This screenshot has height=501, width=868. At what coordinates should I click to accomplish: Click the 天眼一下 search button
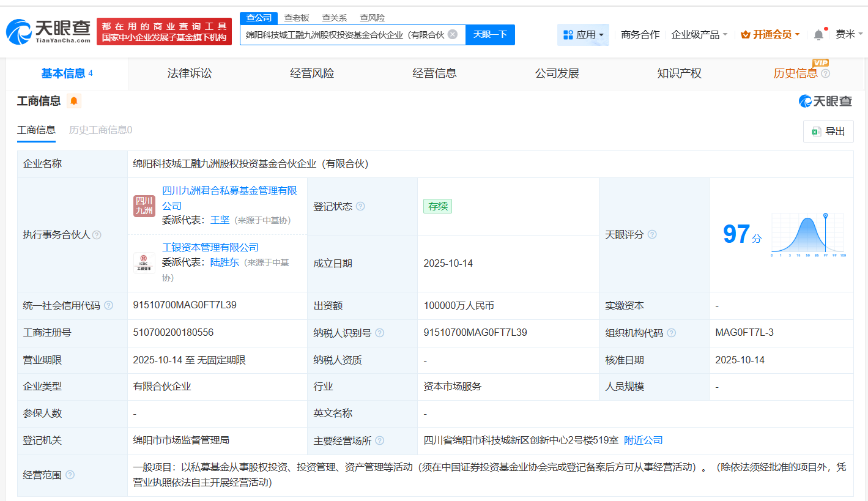tap(489, 35)
